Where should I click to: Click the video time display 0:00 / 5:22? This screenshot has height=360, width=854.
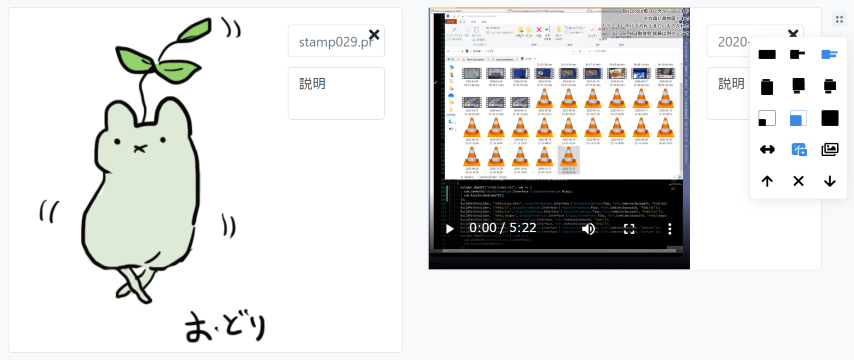(503, 228)
